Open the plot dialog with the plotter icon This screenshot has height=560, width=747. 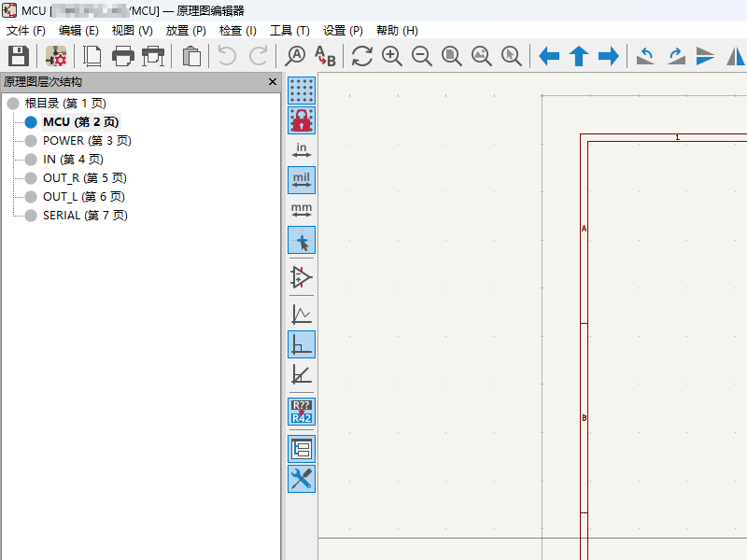click(x=153, y=56)
